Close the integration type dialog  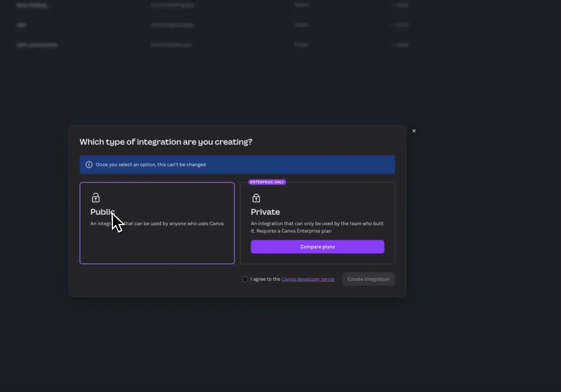[414, 131]
